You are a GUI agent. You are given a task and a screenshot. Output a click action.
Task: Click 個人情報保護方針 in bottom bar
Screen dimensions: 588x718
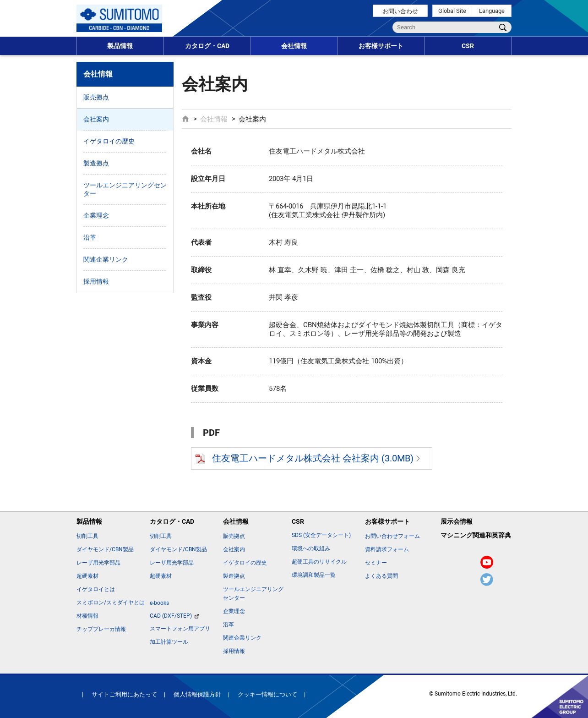197,695
